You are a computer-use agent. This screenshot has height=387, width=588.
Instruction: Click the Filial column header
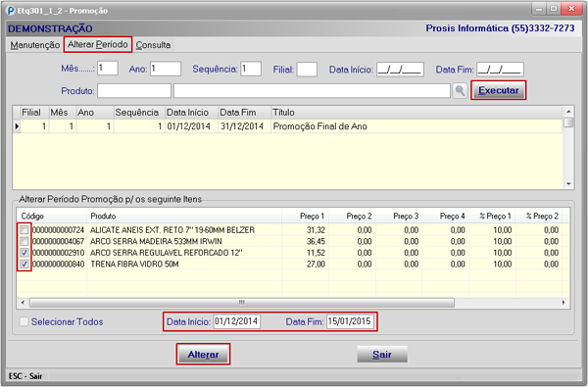[34, 113]
